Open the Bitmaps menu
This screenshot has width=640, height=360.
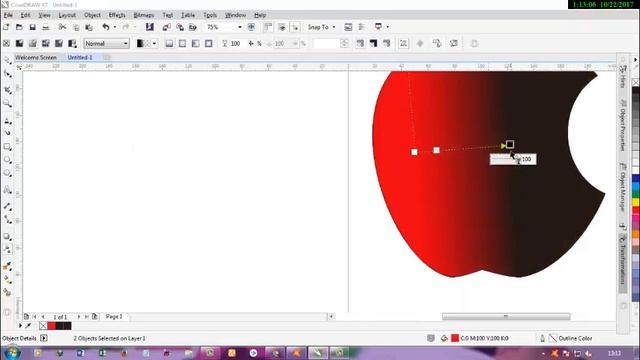[144, 15]
